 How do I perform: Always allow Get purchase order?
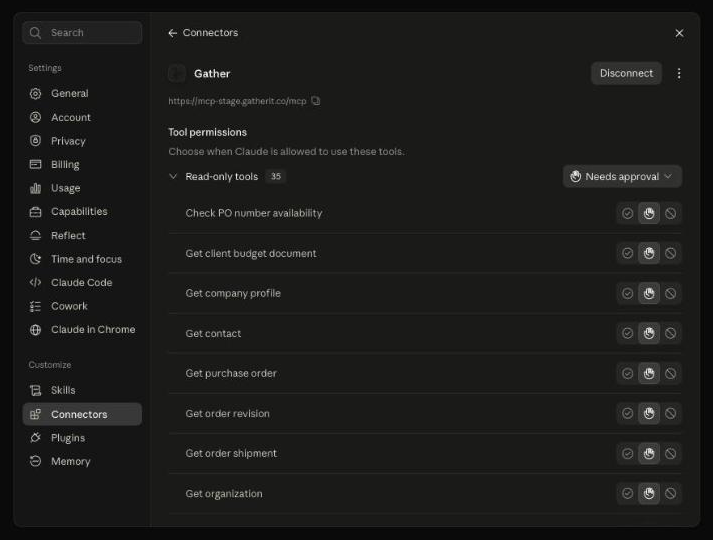click(628, 373)
